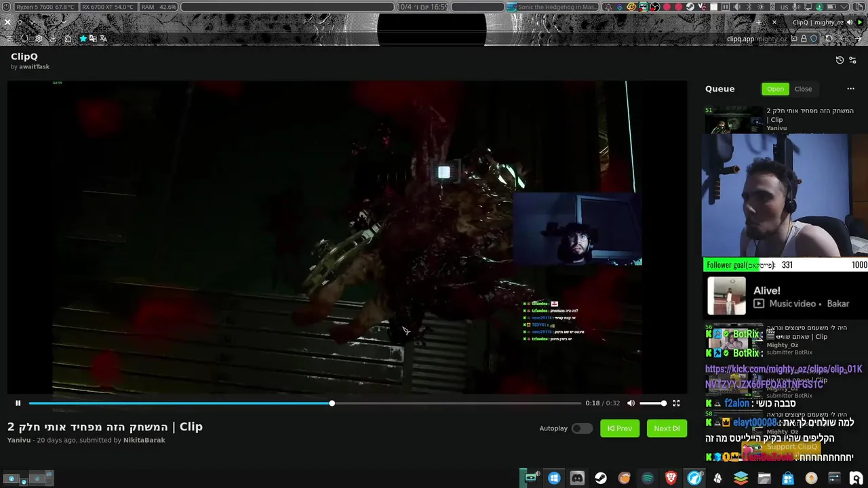Open Spotify in the taskbar
Screen dimensions: 868x488
coord(648,479)
